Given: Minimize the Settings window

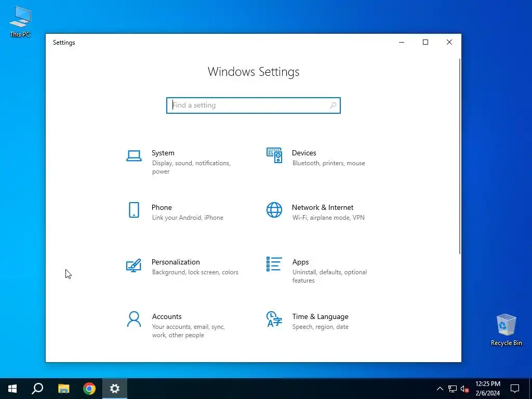Looking at the screenshot, I should pos(402,43).
